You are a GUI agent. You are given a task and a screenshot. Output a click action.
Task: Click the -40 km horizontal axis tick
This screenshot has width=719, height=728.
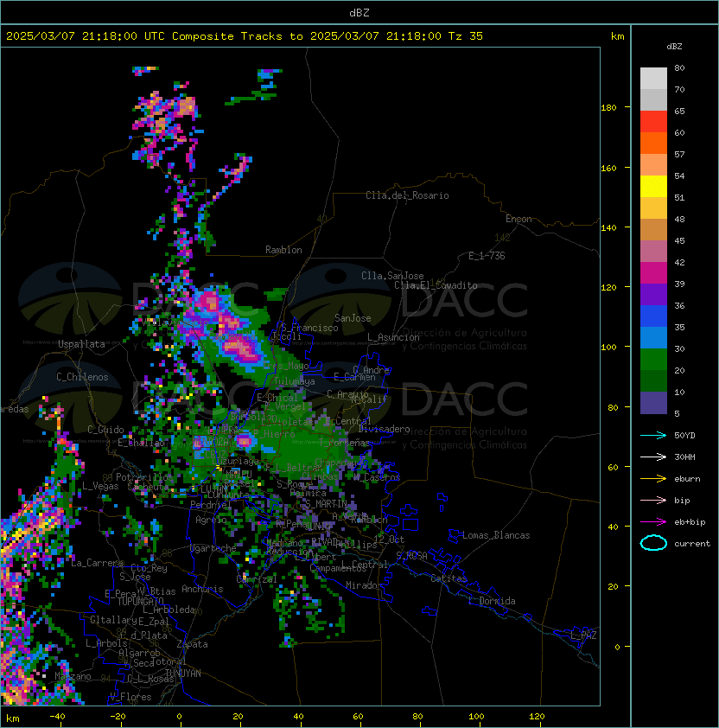coord(57,717)
